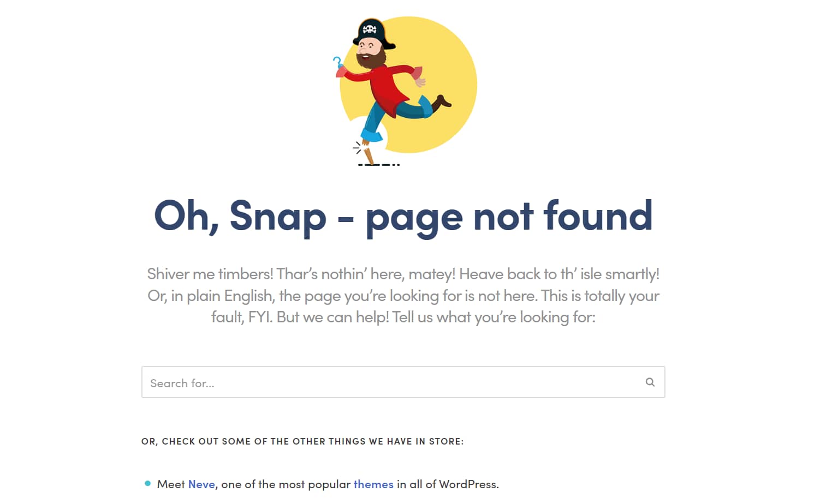
Task: Click the 'OR, CHECK OUT SOME' subheading
Action: coord(302,441)
